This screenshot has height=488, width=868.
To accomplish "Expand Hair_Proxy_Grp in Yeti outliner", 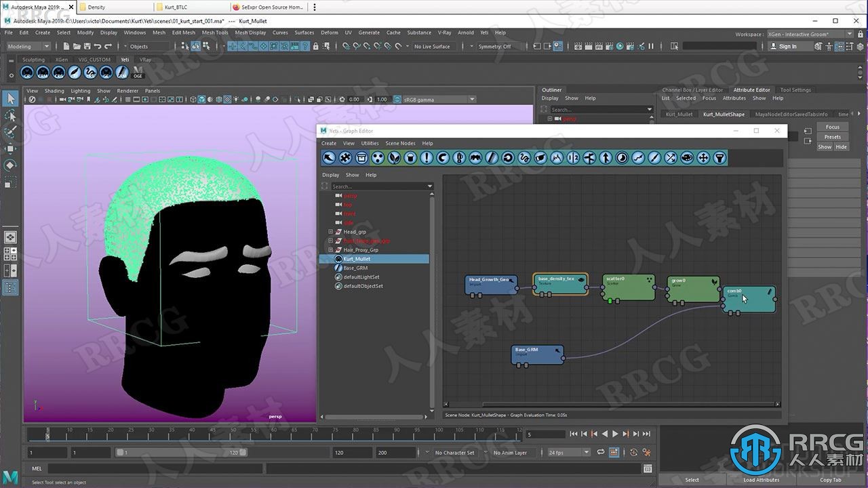I will 331,249.
